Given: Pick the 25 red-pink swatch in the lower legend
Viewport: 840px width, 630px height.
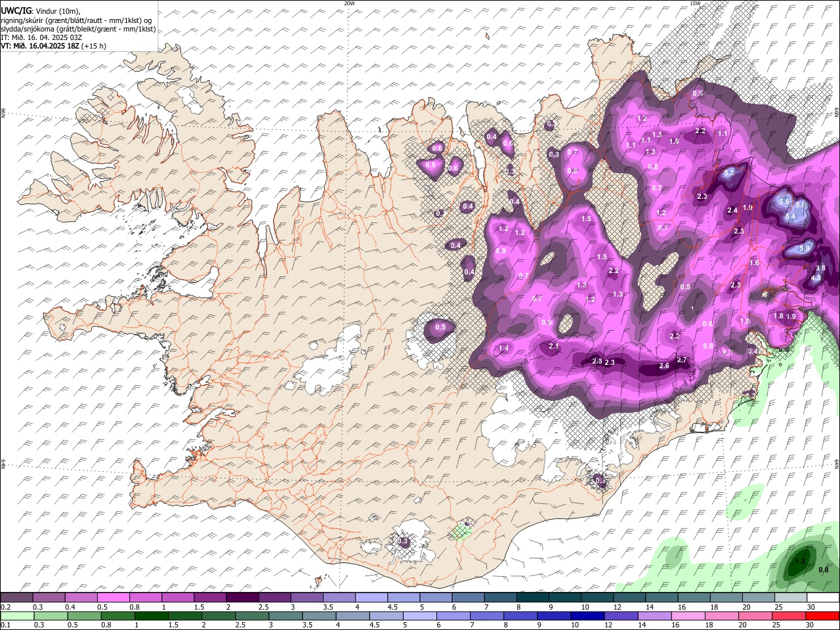Looking at the screenshot, I should tap(789, 616).
